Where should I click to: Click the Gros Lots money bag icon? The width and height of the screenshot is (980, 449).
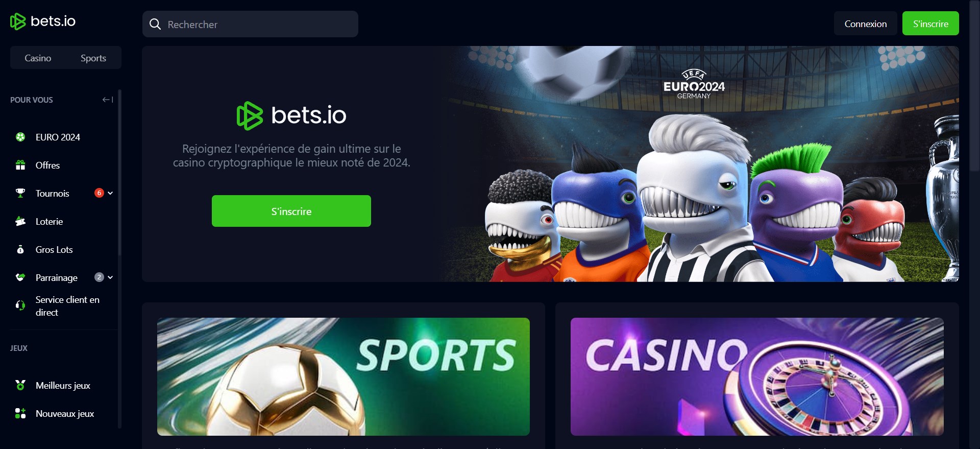(x=20, y=249)
